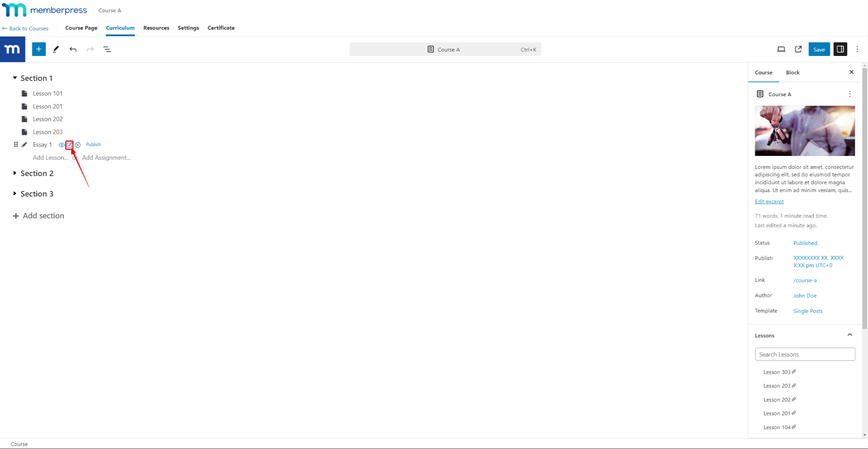The height and width of the screenshot is (449, 868).
Task: Click the /course-a link in sidebar
Action: tap(805, 280)
